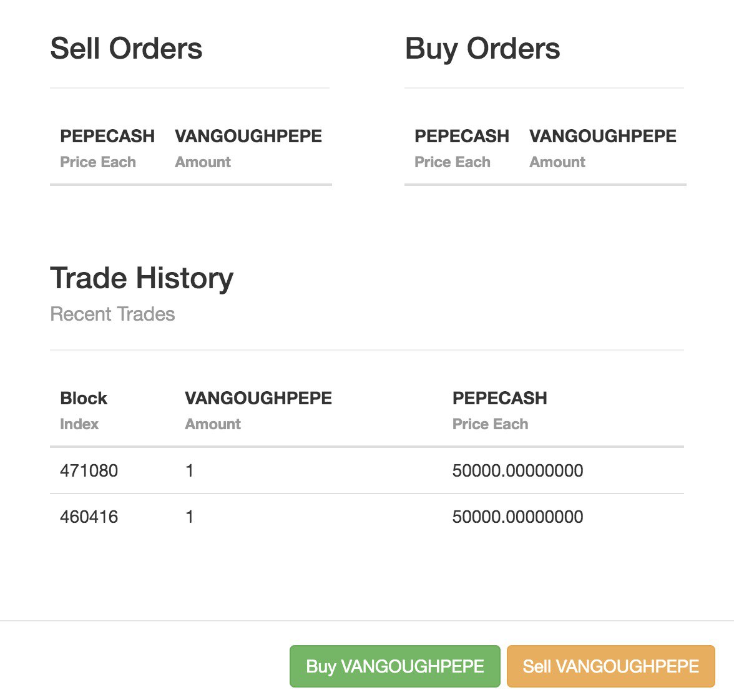The image size is (734, 700).
Task: Click PEPECASH Price Each header in Trade History
Action: (499, 411)
